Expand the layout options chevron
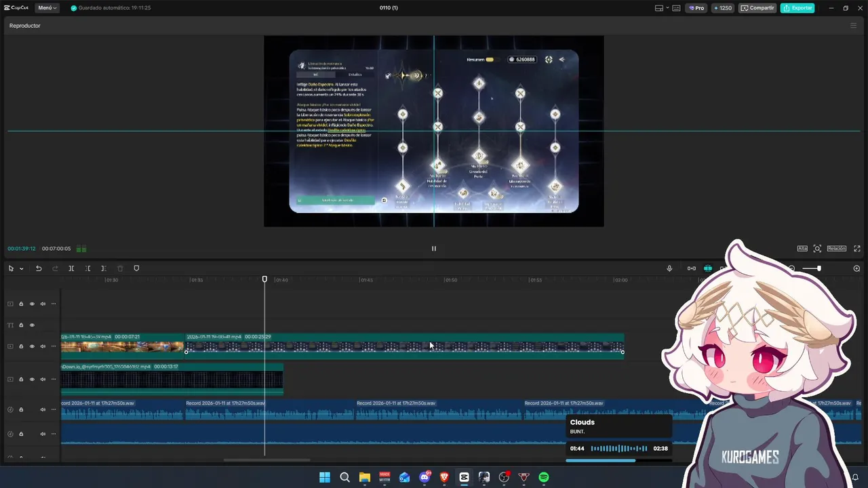 click(668, 8)
